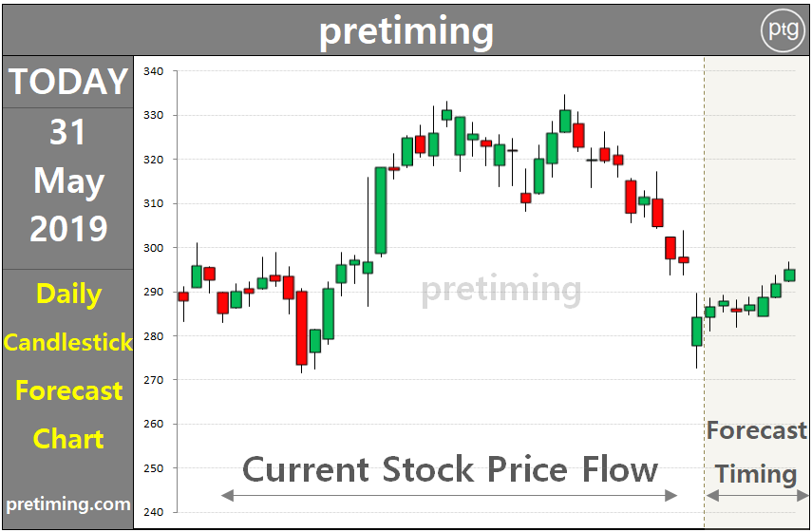Click the last green candle in the forecast zone
Image resolution: width=812 pixels, height=532 pixels.
click(789, 275)
